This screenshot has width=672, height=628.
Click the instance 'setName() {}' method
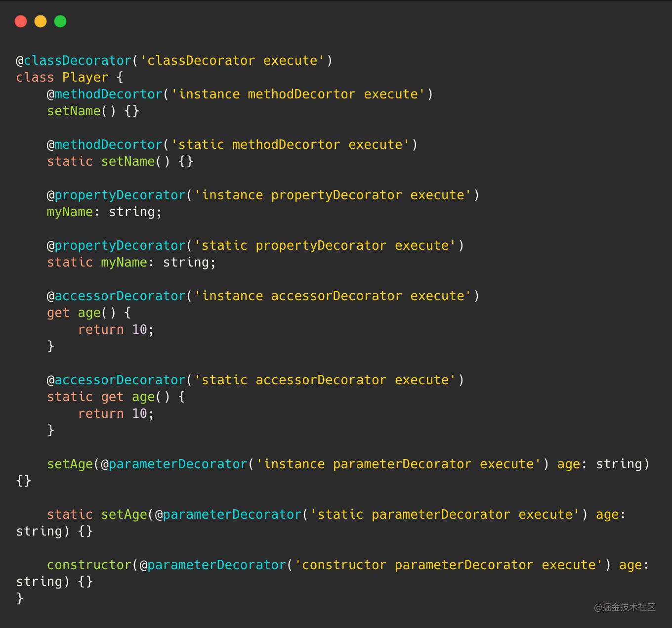tap(93, 111)
